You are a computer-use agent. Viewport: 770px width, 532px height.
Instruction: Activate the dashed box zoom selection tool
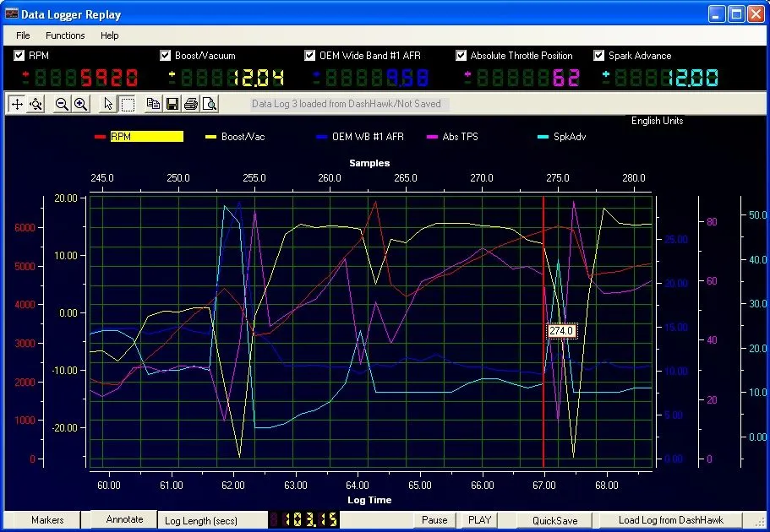point(128,104)
